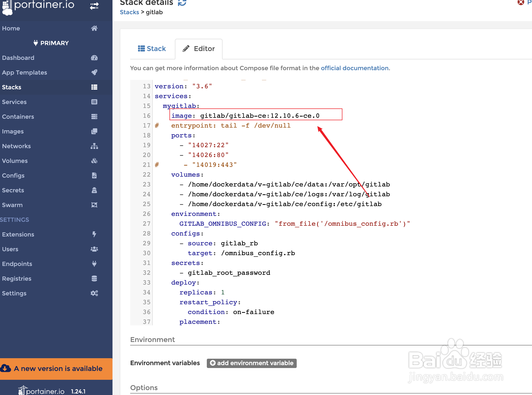This screenshot has height=395, width=532.
Task: Open the Home menu item
Action: (11, 28)
